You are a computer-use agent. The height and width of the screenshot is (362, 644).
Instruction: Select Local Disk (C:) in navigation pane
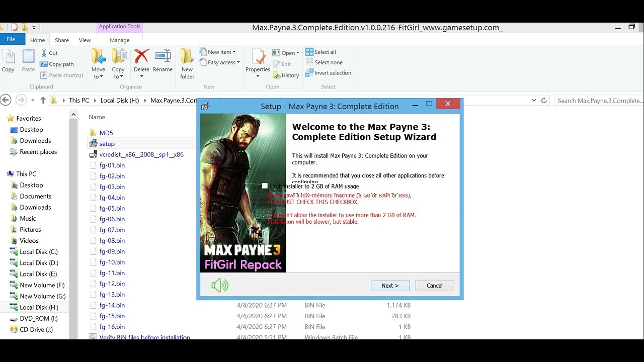(x=39, y=251)
